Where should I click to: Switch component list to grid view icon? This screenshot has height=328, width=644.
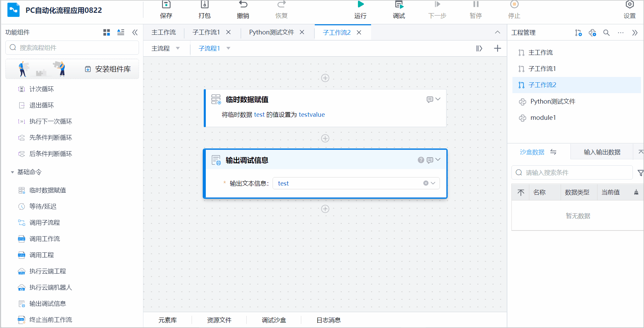107,32
